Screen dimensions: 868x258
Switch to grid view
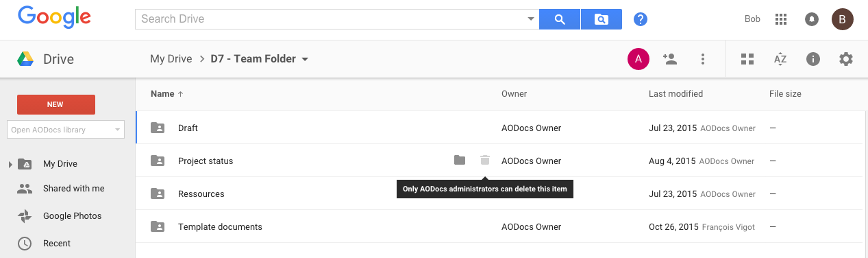click(x=747, y=59)
